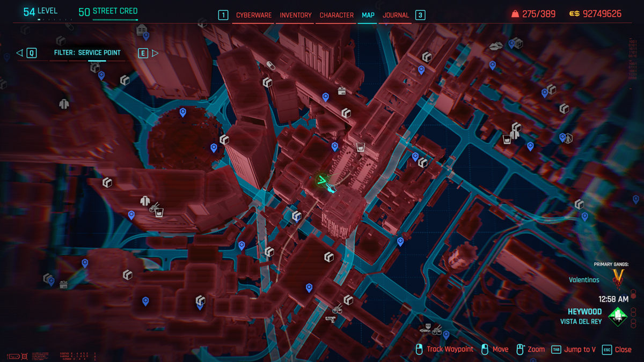
Task: Click the medical pill vendor icon
Action: click(271, 65)
